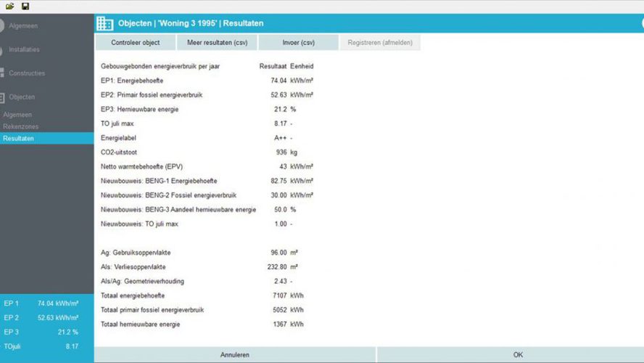Export via Meer resultaten (csv) button
644x363 pixels.
(x=217, y=43)
